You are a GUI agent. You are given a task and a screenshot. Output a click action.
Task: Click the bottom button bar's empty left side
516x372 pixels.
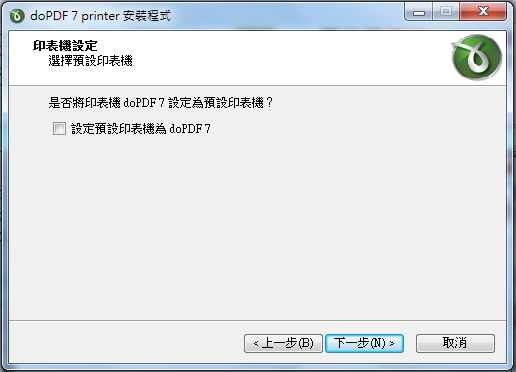click(x=126, y=343)
